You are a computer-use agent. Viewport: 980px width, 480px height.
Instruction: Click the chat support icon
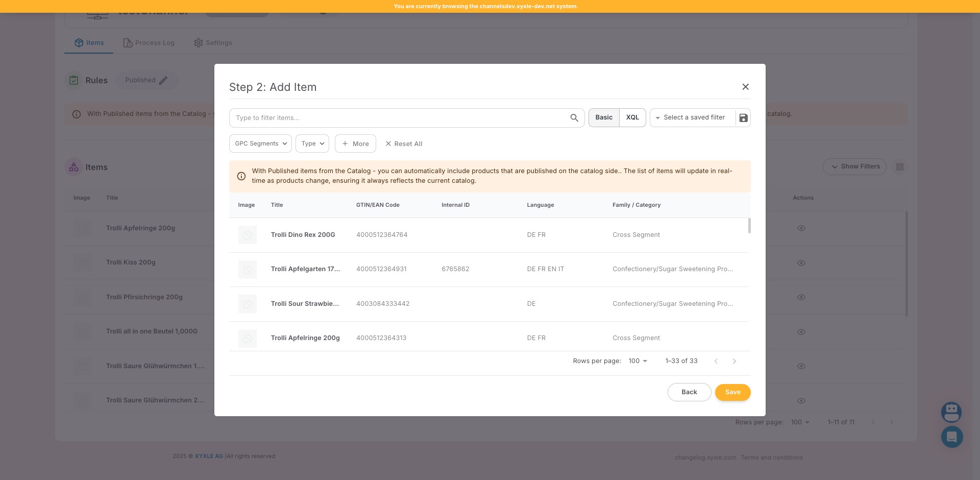click(x=951, y=437)
